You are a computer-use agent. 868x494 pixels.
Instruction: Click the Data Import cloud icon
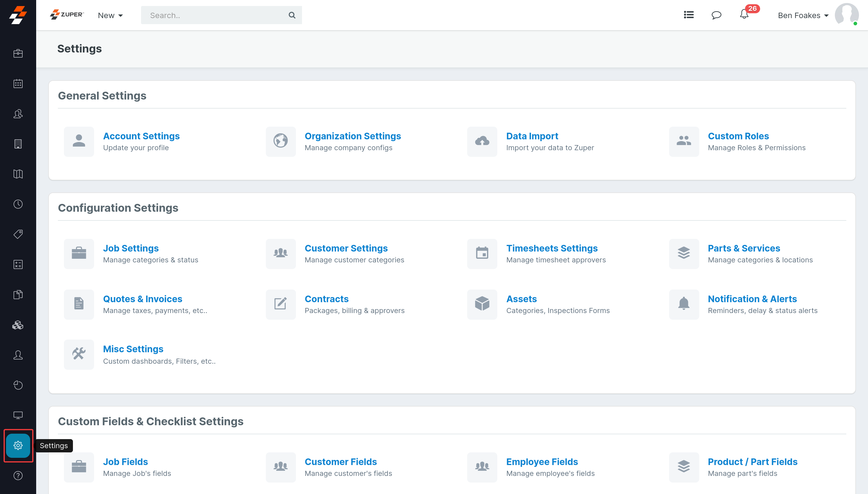(482, 141)
